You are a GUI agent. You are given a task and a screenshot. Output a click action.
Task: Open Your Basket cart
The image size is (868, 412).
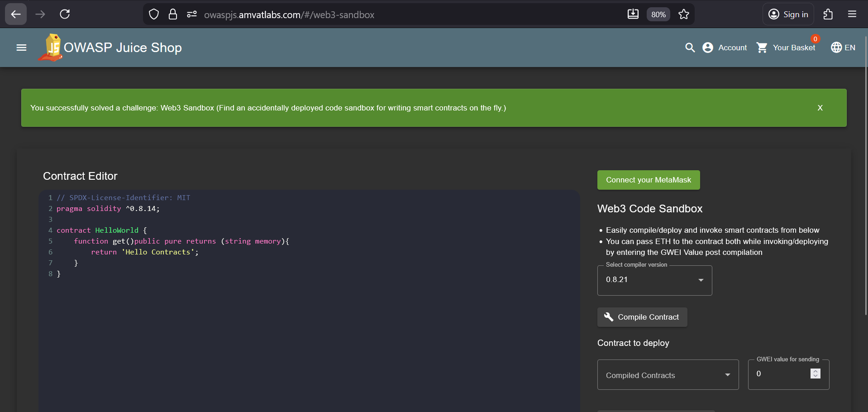pos(786,48)
